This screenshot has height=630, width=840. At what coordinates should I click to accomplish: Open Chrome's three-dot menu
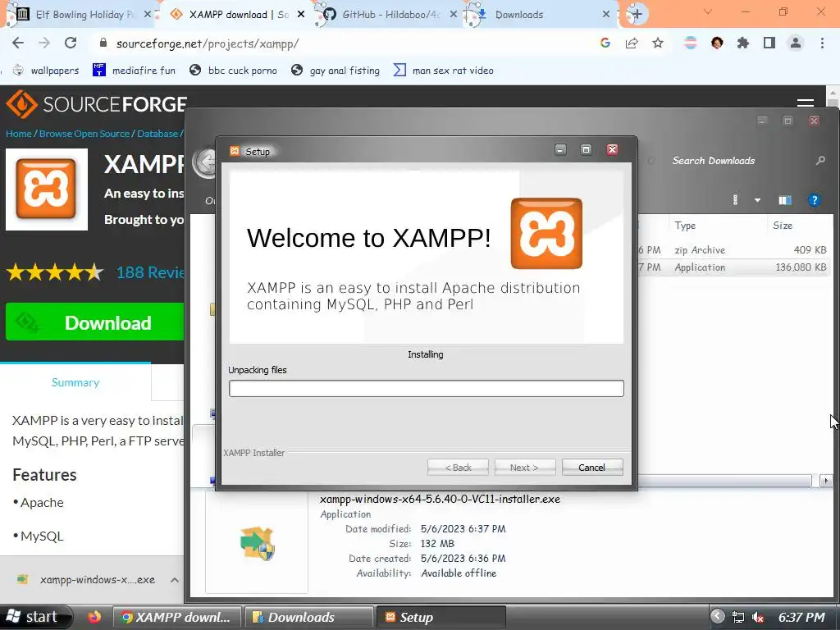tap(822, 43)
